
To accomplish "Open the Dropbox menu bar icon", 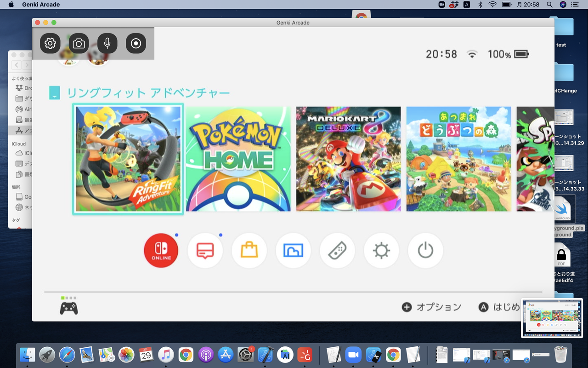I will [454, 5].
